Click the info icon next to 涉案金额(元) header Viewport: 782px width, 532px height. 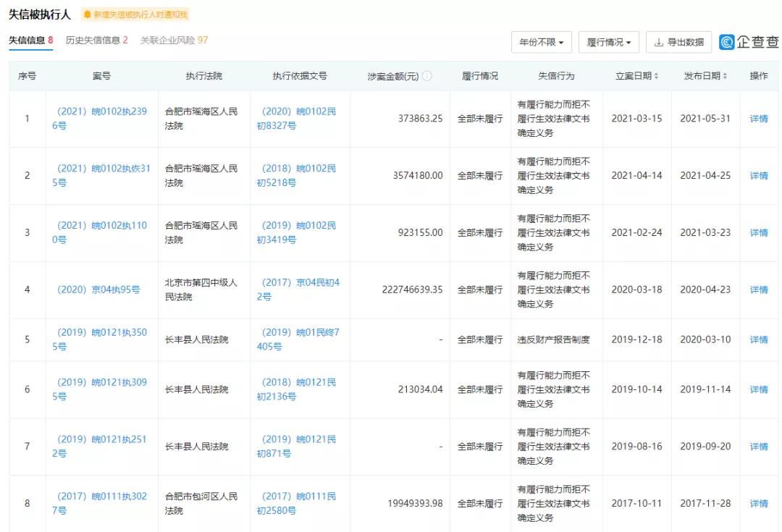pyautogui.click(x=426, y=75)
